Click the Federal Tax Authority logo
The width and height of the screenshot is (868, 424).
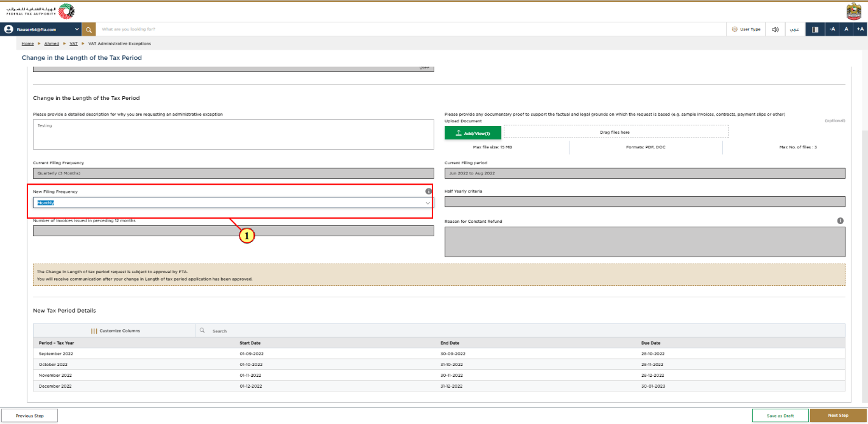(39, 11)
